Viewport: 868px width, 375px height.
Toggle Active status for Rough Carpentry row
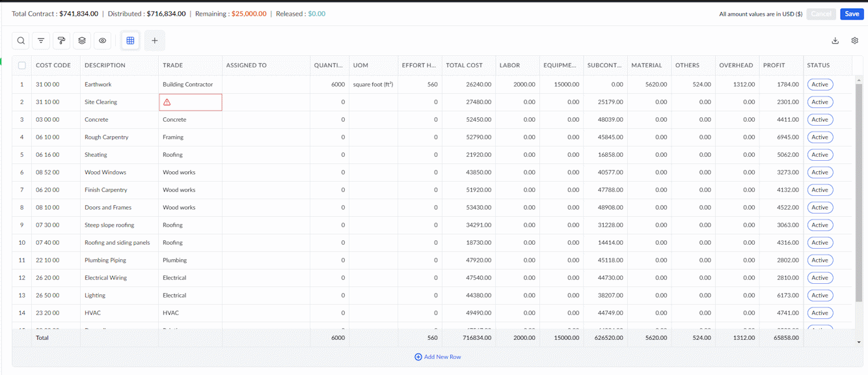pyautogui.click(x=820, y=137)
